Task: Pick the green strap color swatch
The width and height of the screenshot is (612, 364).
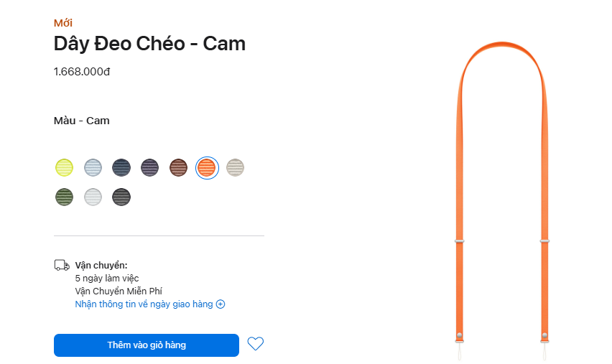Action: [65, 196]
